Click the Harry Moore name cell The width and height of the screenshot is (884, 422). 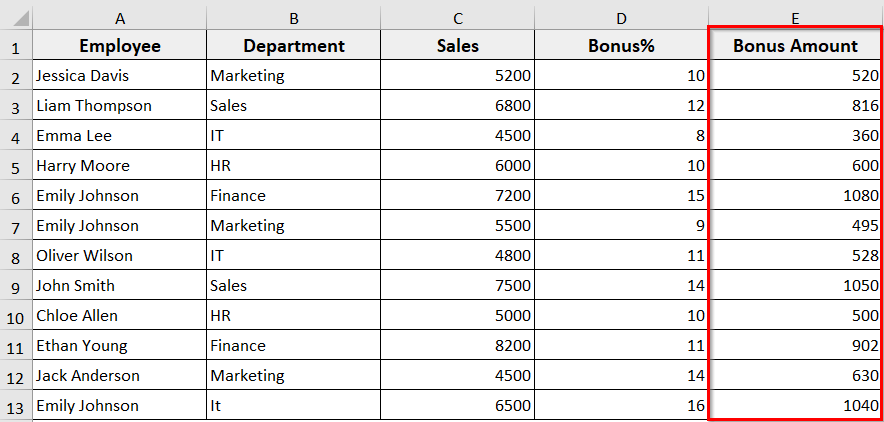tap(120, 166)
